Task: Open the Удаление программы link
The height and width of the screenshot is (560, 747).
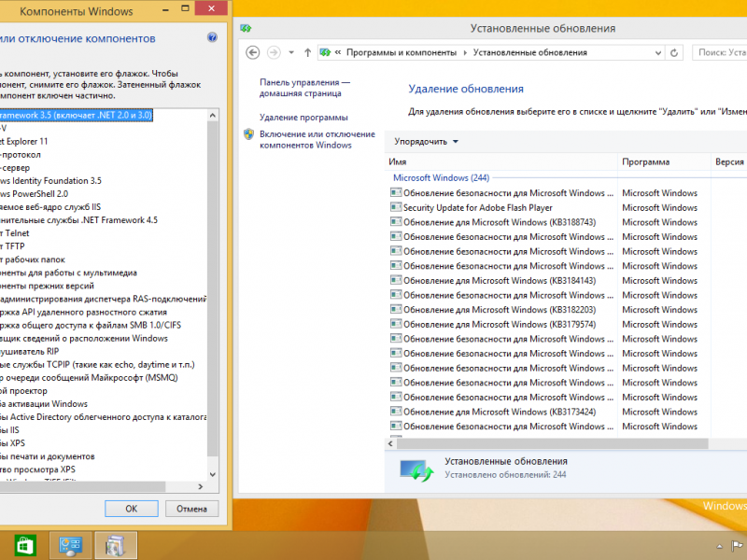Action: point(303,118)
